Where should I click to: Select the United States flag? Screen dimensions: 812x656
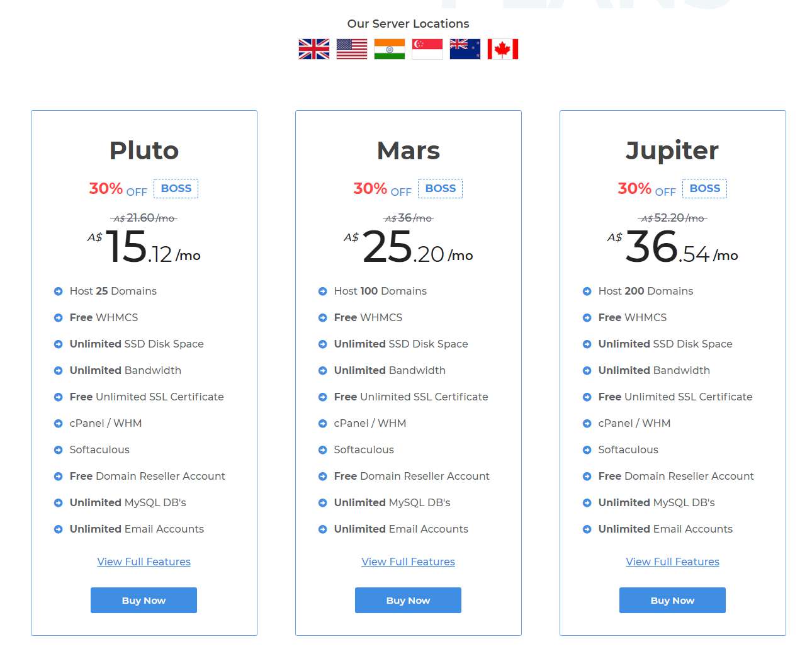click(351, 49)
